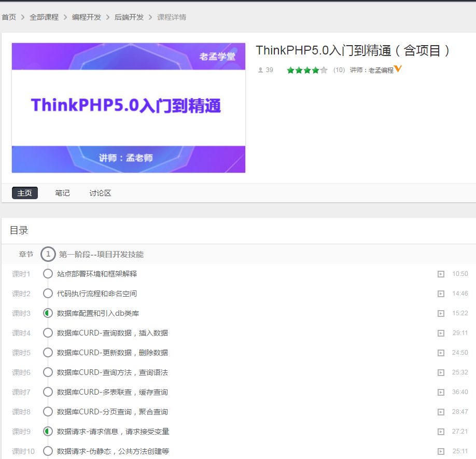
Task: Click progress circle for 课时6
Action: 48,372
